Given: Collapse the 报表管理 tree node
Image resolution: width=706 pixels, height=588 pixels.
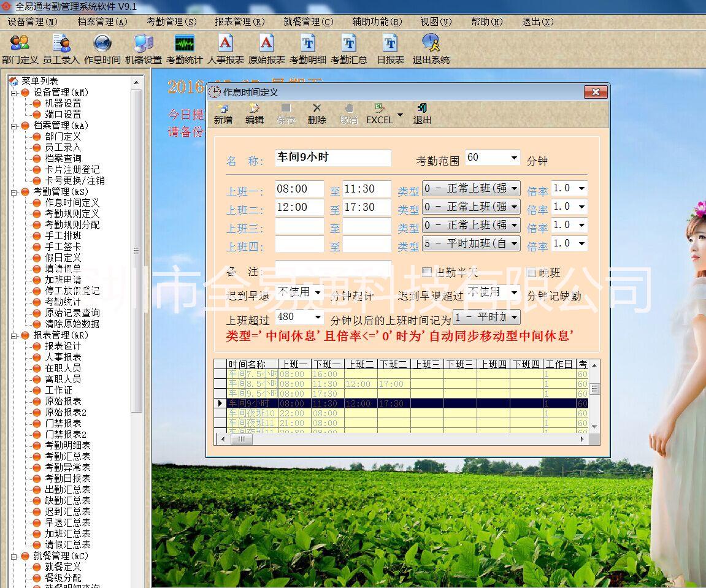Looking at the screenshot, I should [14, 336].
